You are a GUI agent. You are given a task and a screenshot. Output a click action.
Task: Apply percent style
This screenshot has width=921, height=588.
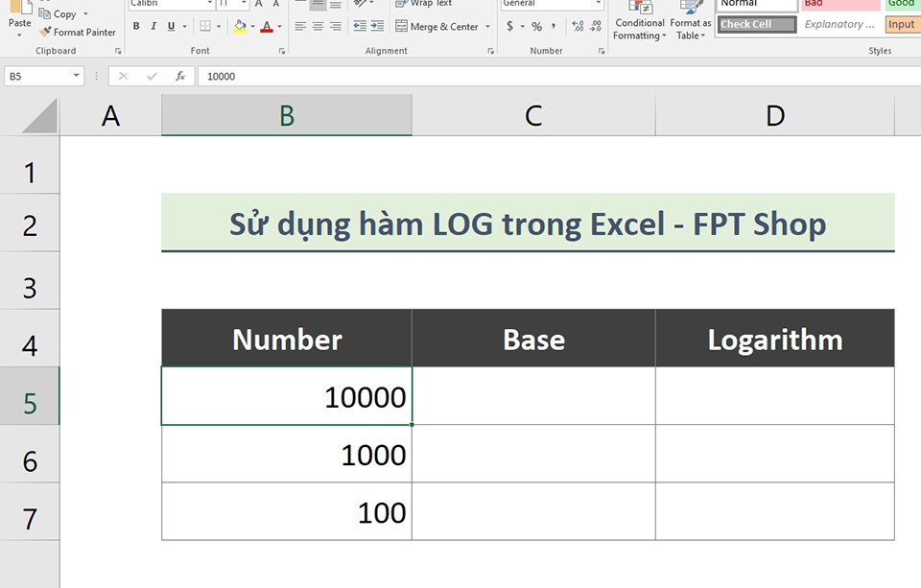coord(536,27)
